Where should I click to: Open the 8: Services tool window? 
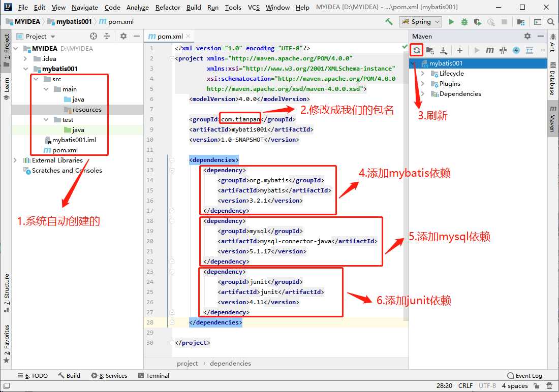109,376
